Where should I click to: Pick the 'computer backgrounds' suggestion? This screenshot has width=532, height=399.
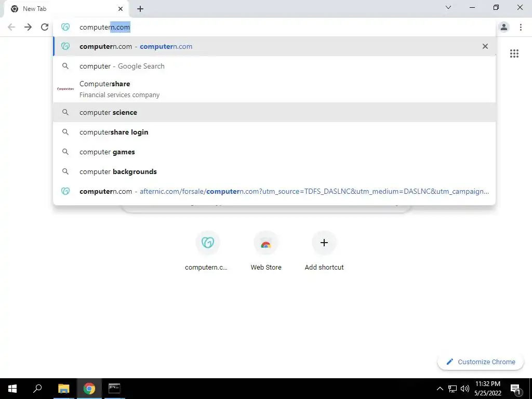point(274,171)
